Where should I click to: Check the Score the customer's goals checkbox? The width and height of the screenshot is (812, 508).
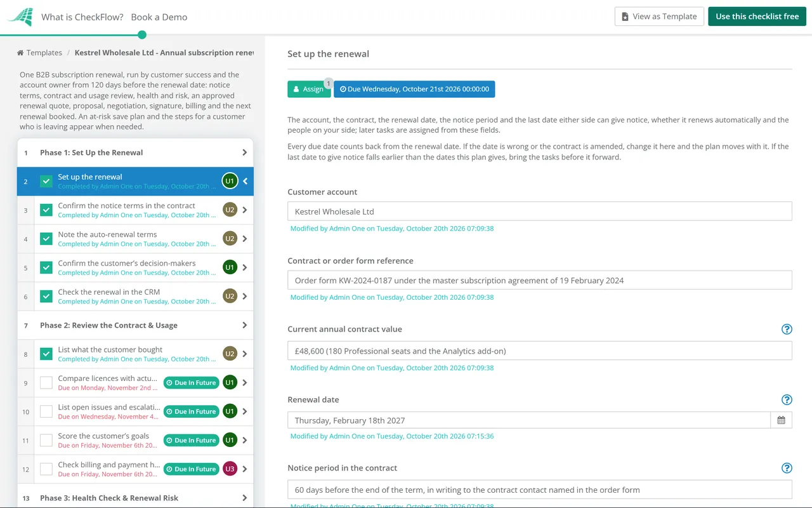[x=46, y=440]
